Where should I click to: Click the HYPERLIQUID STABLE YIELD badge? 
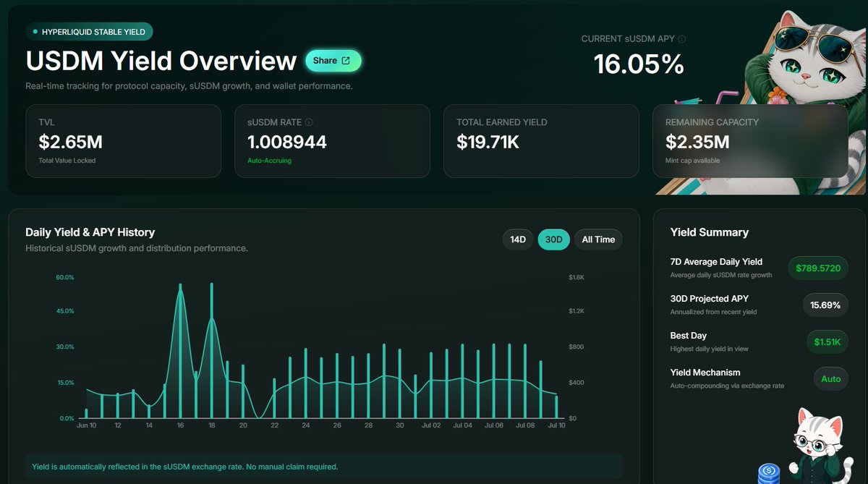coord(89,32)
